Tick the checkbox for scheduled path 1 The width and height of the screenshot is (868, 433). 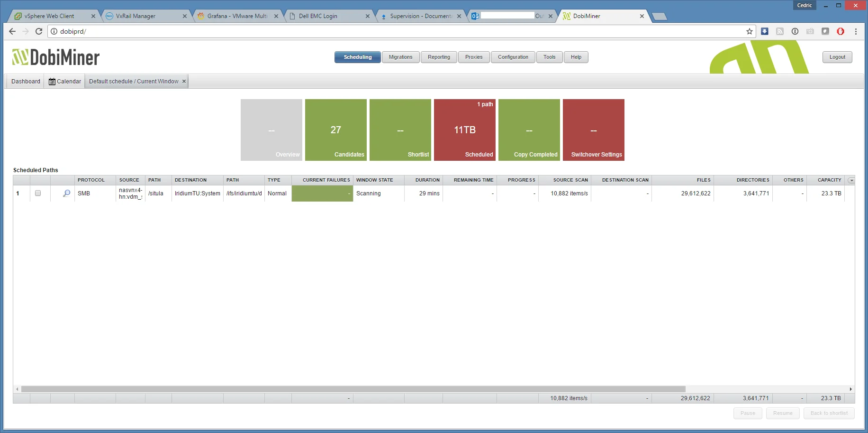pyautogui.click(x=38, y=193)
